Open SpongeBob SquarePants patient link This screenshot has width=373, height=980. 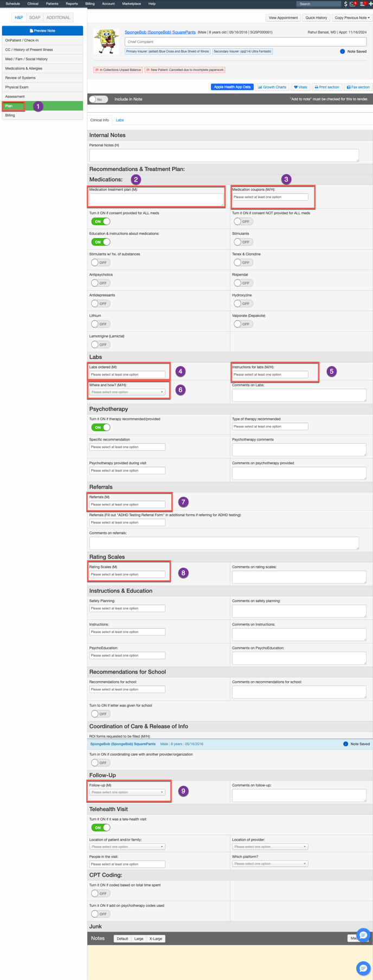click(x=160, y=32)
